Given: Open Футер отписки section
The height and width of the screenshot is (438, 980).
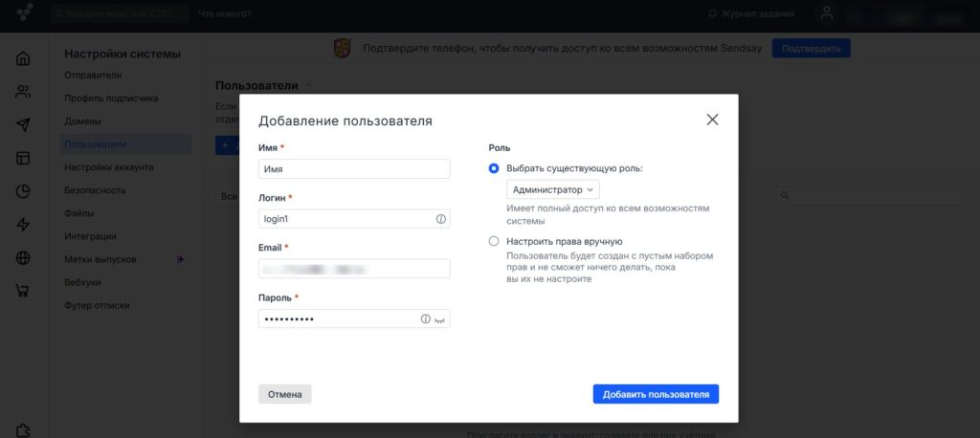Looking at the screenshot, I should (x=97, y=305).
